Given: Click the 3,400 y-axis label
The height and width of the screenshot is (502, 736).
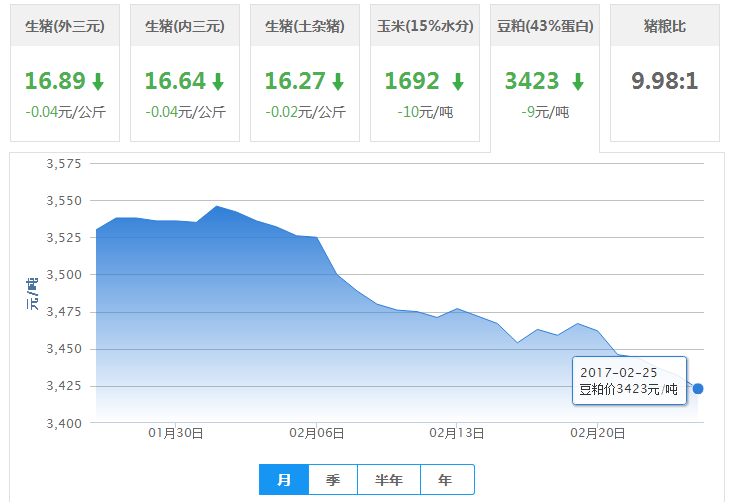Looking at the screenshot, I should [64, 424].
